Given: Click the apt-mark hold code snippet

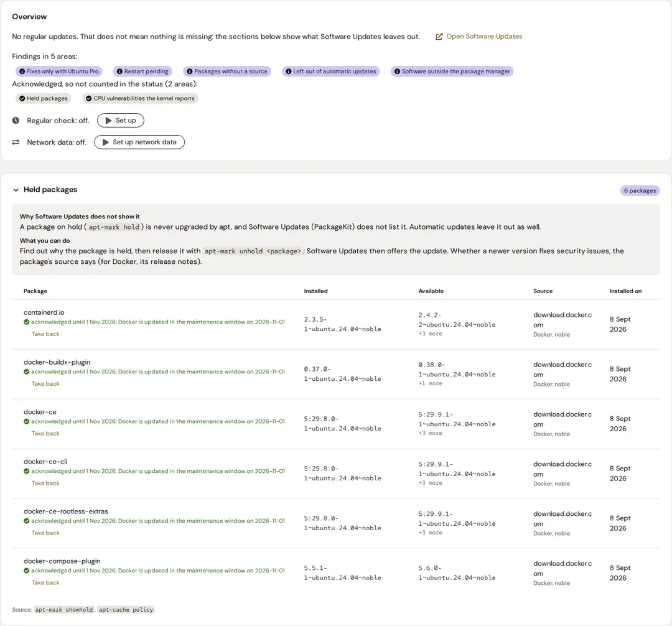Looking at the screenshot, I should [114, 227].
